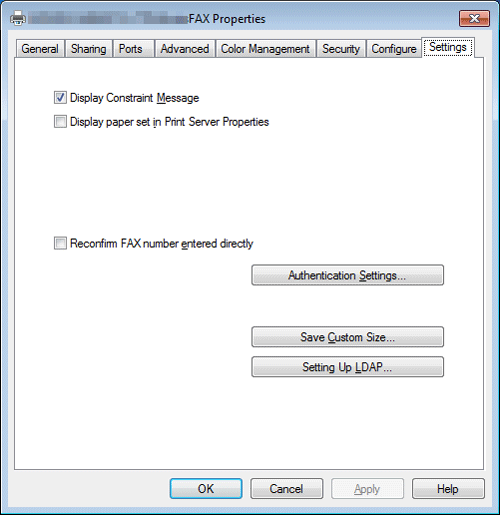500x515 pixels.
Task: Go to the Advanced tab
Action: (185, 49)
